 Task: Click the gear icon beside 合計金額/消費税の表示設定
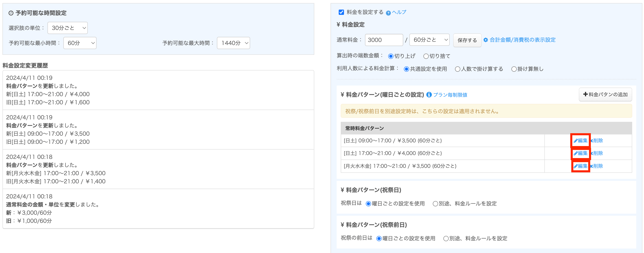[x=486, y=40]
